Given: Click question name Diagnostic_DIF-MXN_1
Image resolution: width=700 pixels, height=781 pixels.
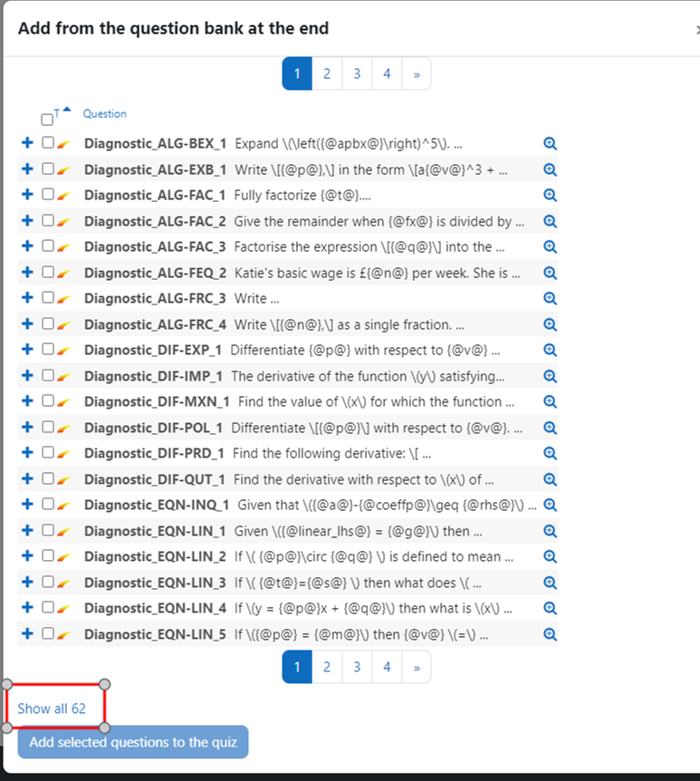Looking at the screenshot, I should tap(157, 401).
